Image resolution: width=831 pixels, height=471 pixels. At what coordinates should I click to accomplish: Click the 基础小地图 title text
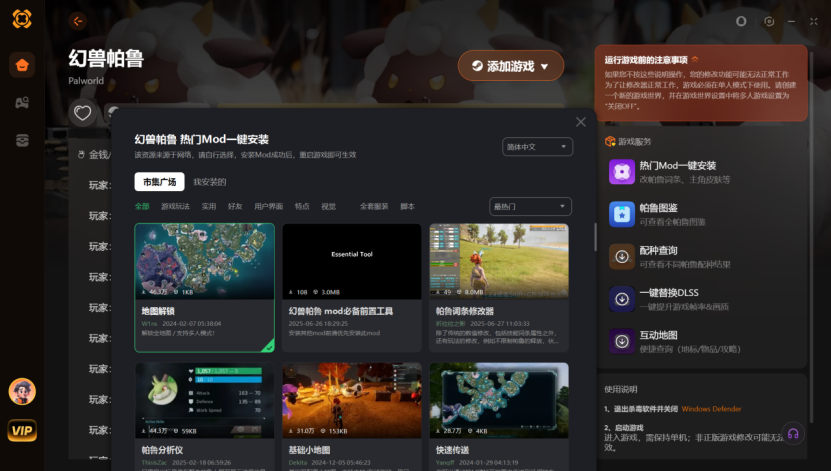point(309,450)
